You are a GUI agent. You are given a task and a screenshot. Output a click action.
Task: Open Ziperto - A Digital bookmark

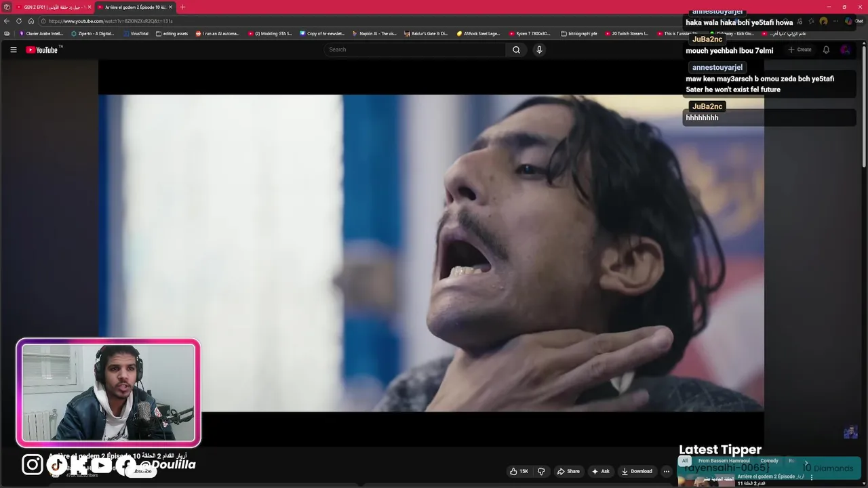[93, 33]
